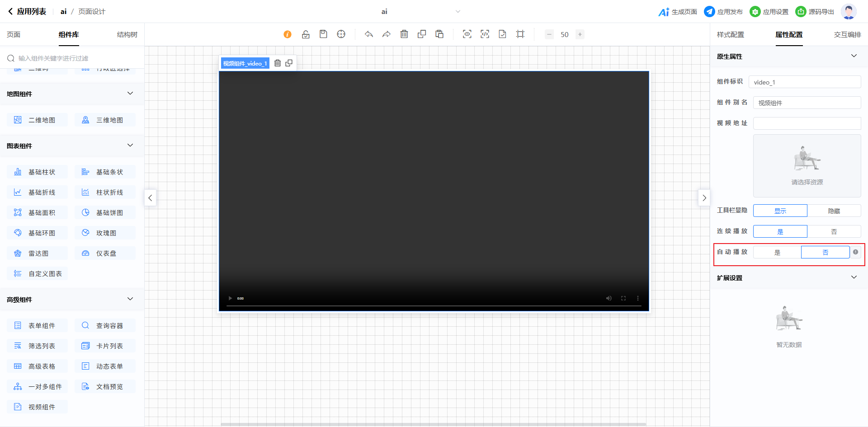Click the paste icon in the toolbar
The width and height of the screenshot is (868, 427).
coord(439,34)
